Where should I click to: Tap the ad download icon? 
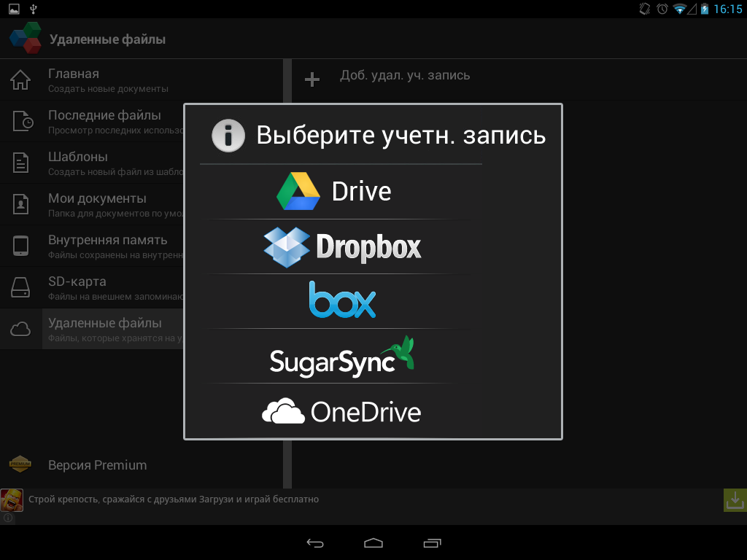735,500
